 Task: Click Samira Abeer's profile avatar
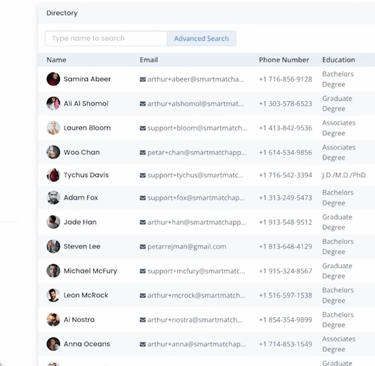point(53,79)
